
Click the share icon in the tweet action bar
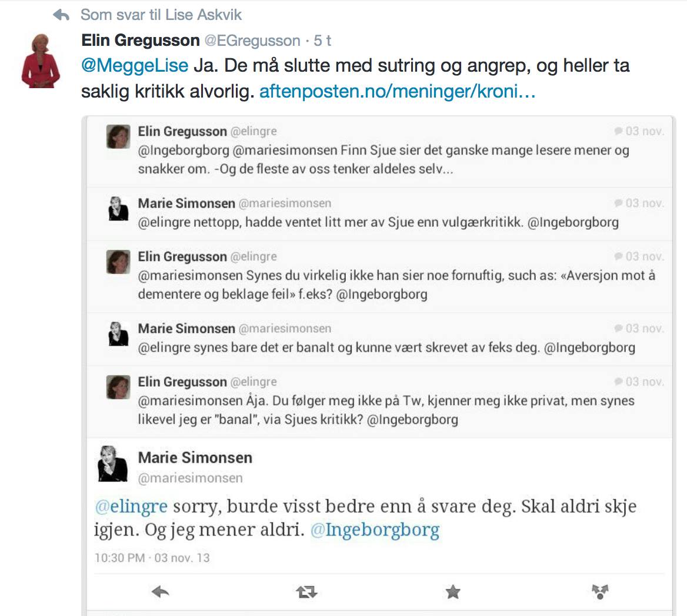(600, 591)
